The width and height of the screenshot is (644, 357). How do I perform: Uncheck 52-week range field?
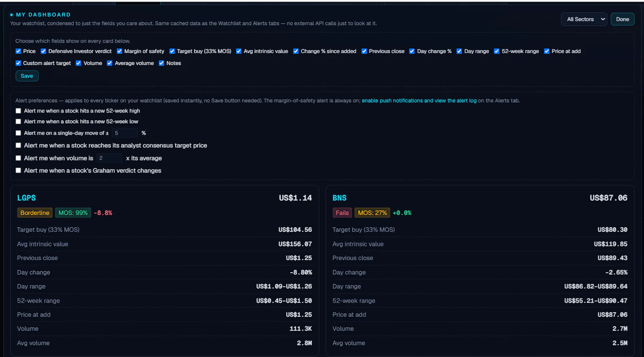[x=497, y=51]
